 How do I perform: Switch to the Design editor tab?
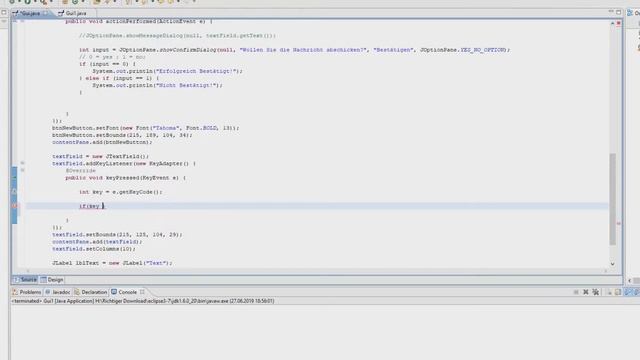[52, 280]
